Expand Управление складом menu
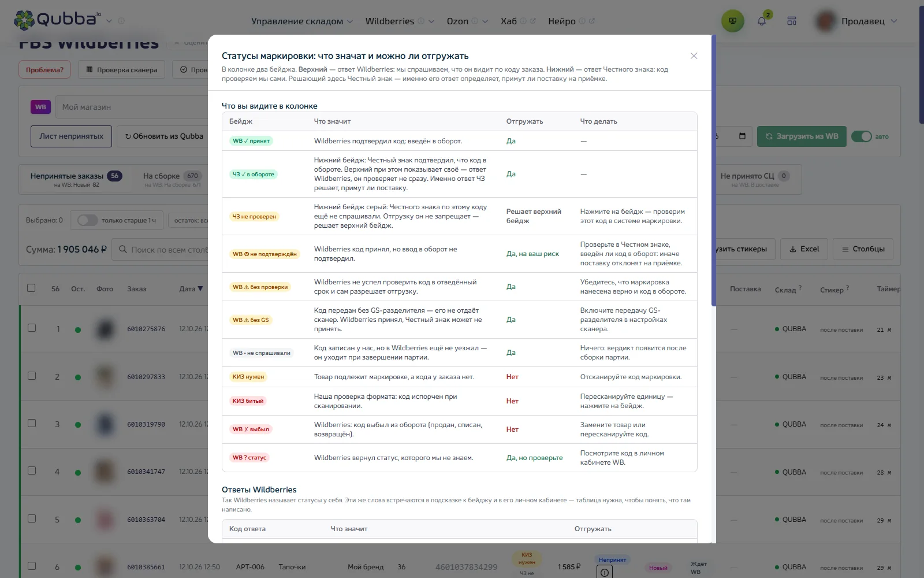924x578 pixels. tap(301, 21)
